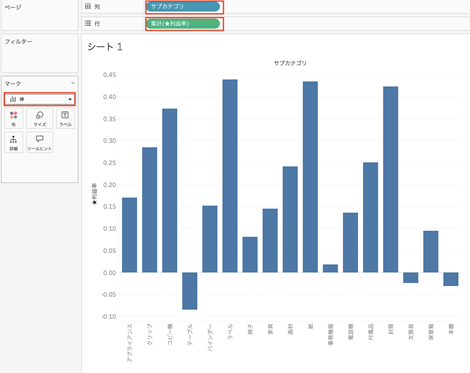Screen dimensions: 470x373
Task: Open the mark type dropdown showing 棒
Action: tap(40, 99)
